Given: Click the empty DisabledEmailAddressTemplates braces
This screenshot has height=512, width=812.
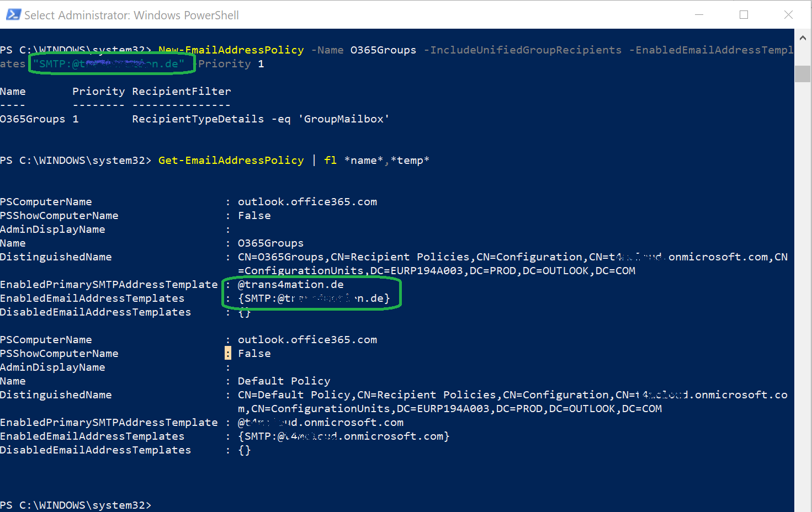Looking at the screenshot, I should [243, 312].
